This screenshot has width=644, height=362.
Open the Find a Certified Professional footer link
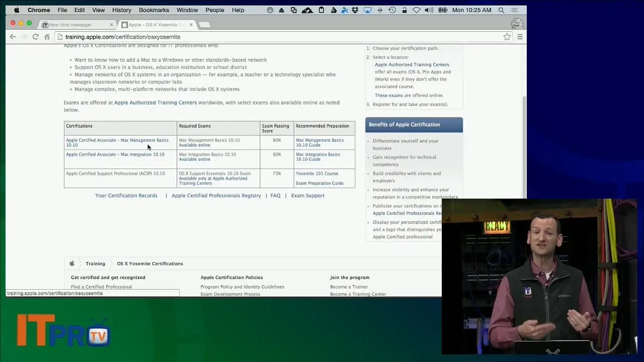pyautogui.click(x=101, y=287)
